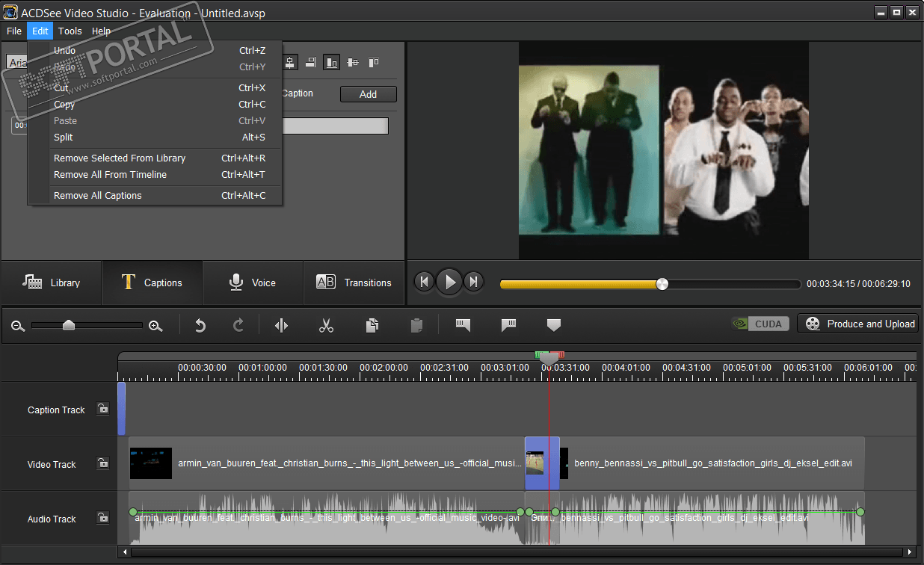Click the timeline scrollbar left arrow
The height and width of the screenshot is (565, 924).
(x=123, y=552)
